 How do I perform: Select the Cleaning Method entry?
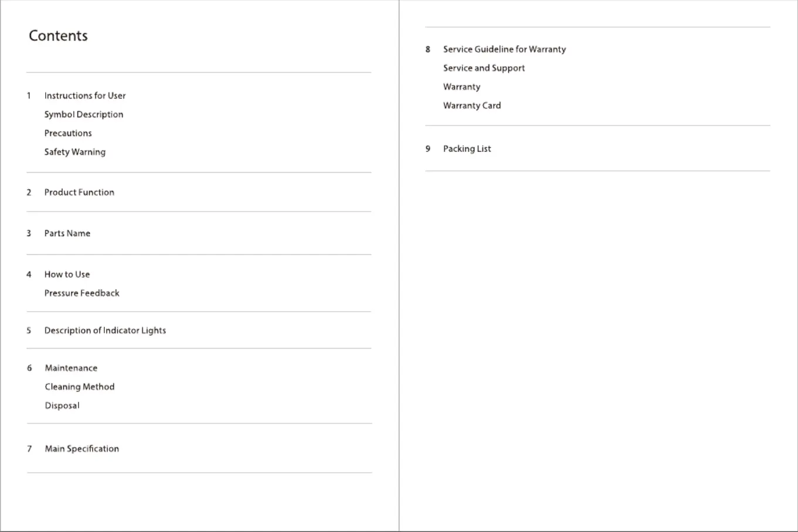tap(80, 387)
